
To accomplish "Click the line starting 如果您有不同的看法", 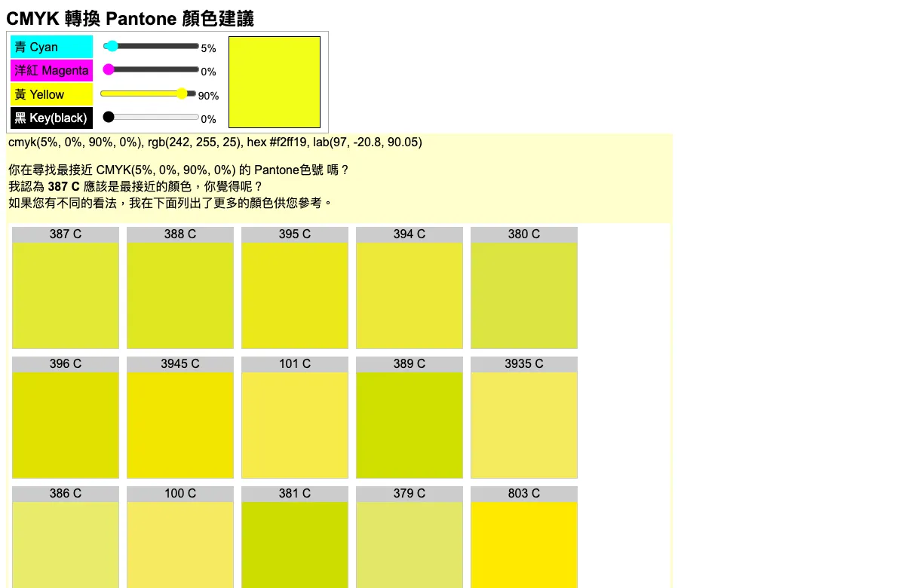I will 170,203.
